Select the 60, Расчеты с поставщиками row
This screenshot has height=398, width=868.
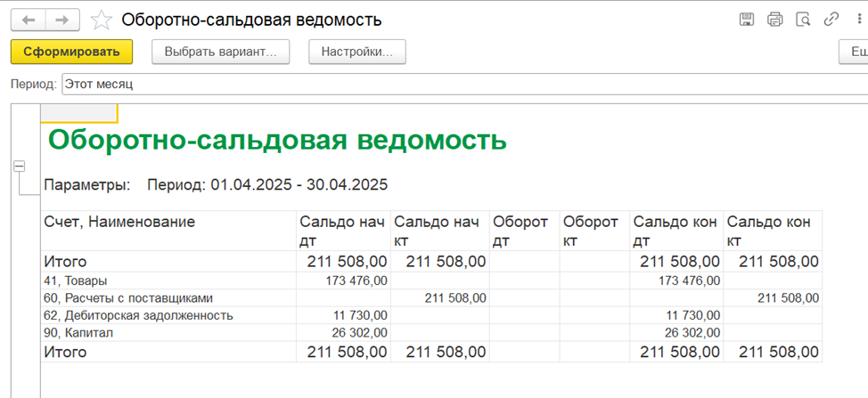[432, 298]
